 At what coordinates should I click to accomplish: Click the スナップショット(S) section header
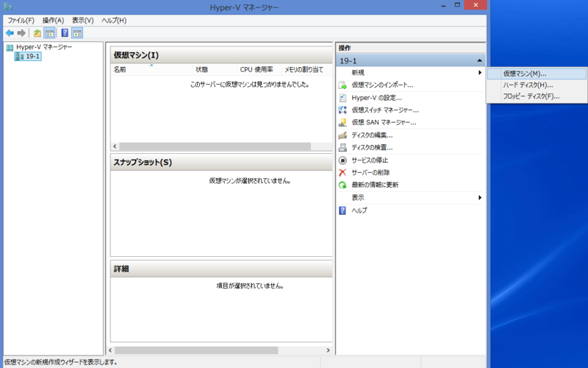[221, 162]
